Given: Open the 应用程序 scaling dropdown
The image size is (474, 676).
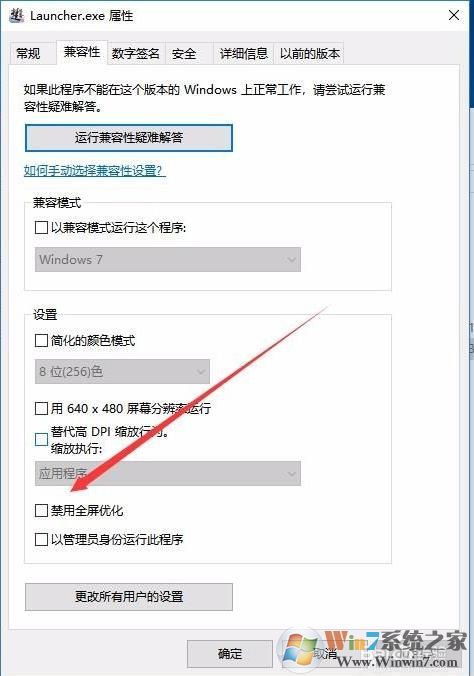Looking at the screenshot, I should point(168,473).
